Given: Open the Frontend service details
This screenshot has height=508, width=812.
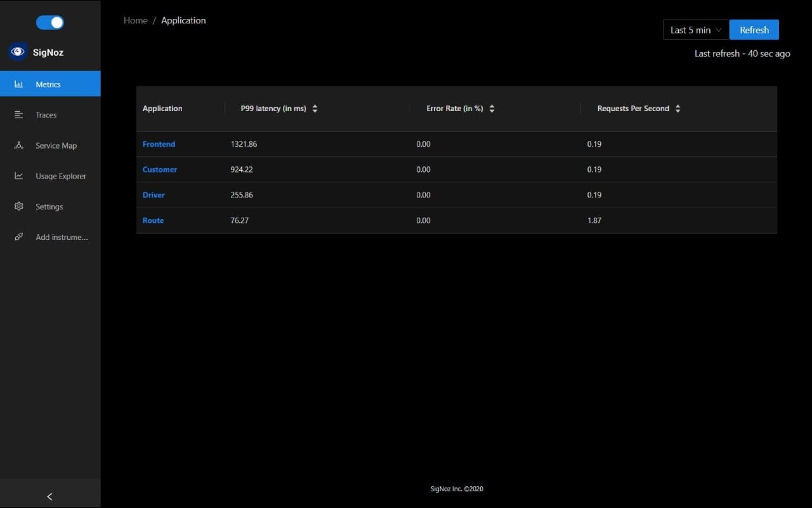Looking at the screenshot, I should click(159, 144).
